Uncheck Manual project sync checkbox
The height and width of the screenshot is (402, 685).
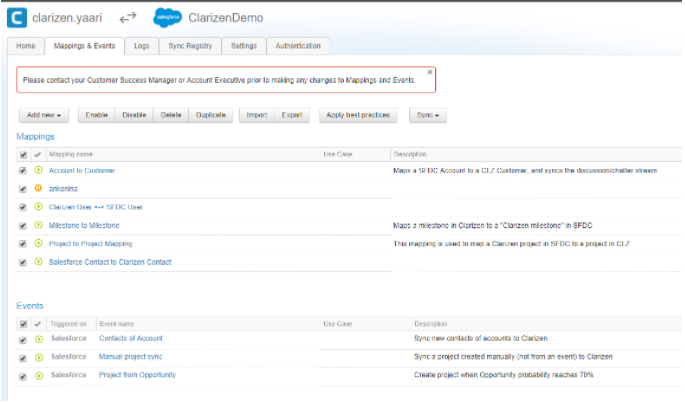pyautogui.click(x=23, y=358)
